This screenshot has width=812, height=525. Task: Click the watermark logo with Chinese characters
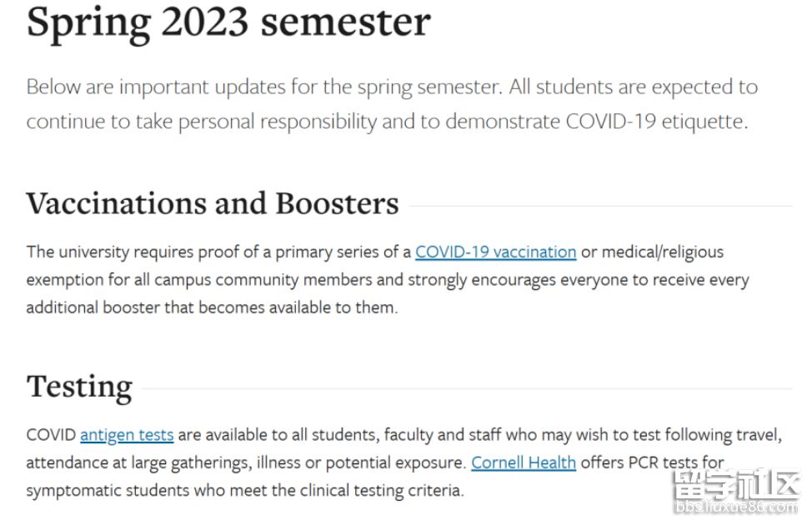[736, 483]
